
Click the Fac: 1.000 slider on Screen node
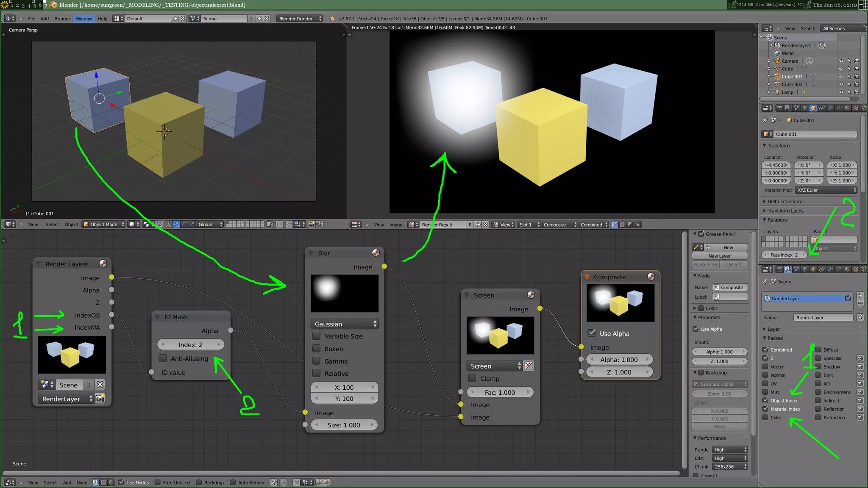coord(500,392)
